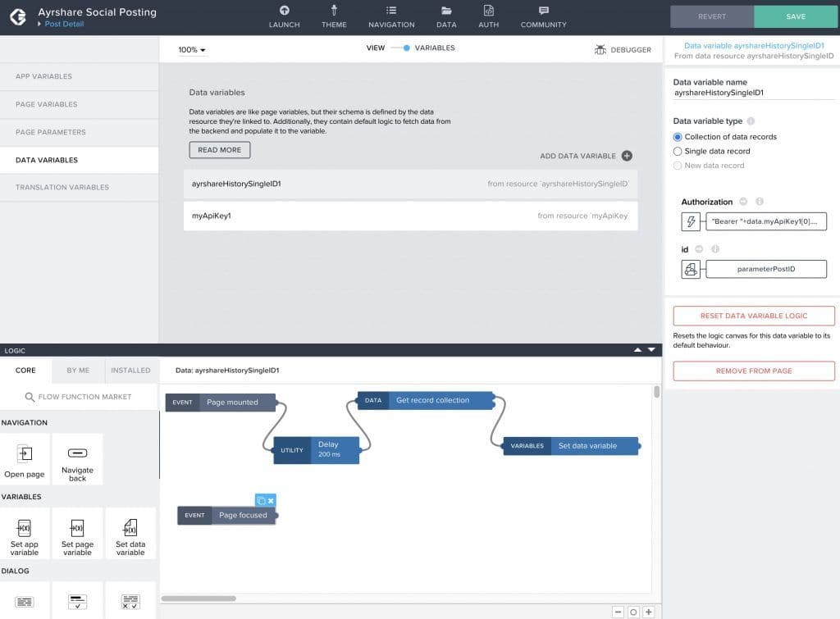This screenshot has width=840, height=619.
Task: Open the Theme brush icon
Action: click(x=334, y=10)
